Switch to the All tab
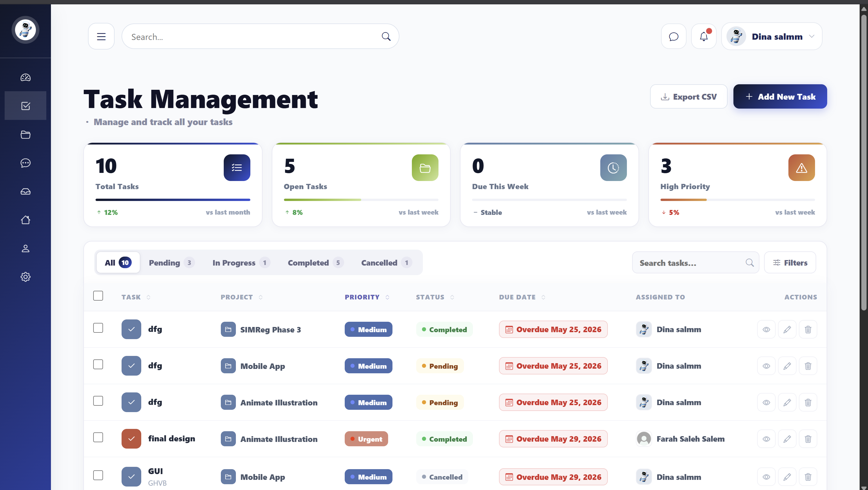Viewport: 868px width, 490px height. (x=118, y=263)
